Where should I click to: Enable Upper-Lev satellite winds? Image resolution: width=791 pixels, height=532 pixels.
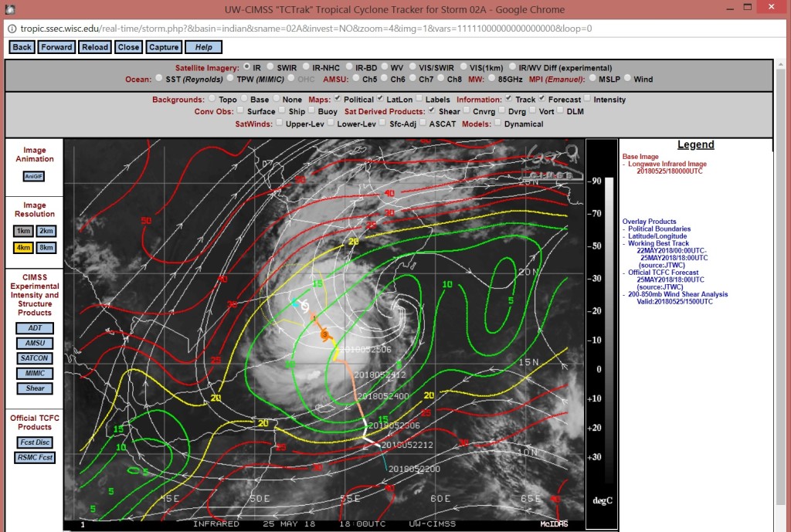pos(279,123)
